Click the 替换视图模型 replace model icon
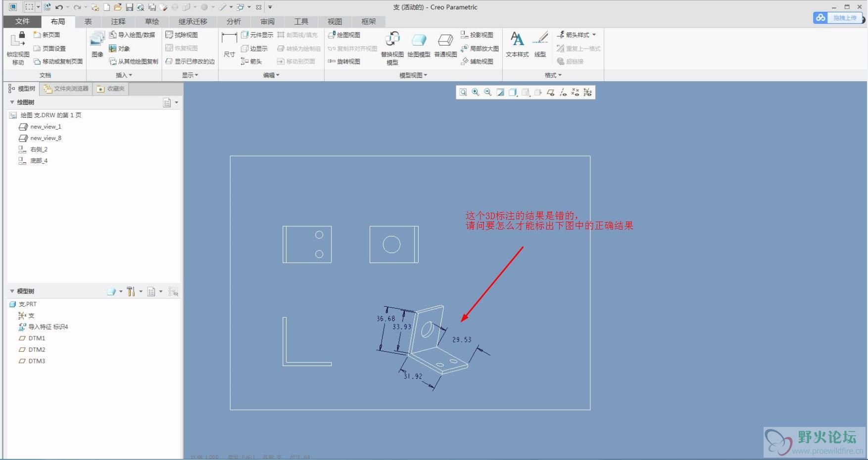The width and height of the screenshot is (868, 460). click(x=392, y=48)
